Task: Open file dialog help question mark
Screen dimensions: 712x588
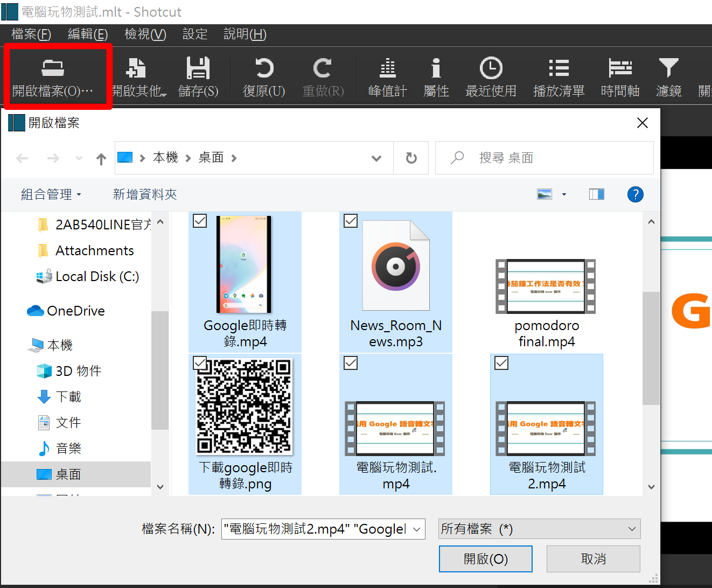Action: point(636,194)
